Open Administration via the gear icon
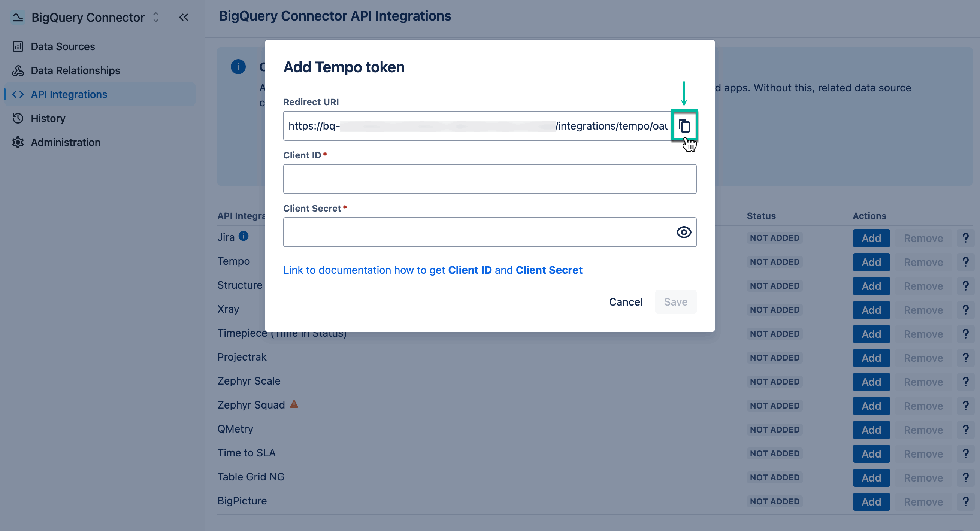The height and width of the screenshot is (531, 980). pyautogui.click(x=18, y=142)
